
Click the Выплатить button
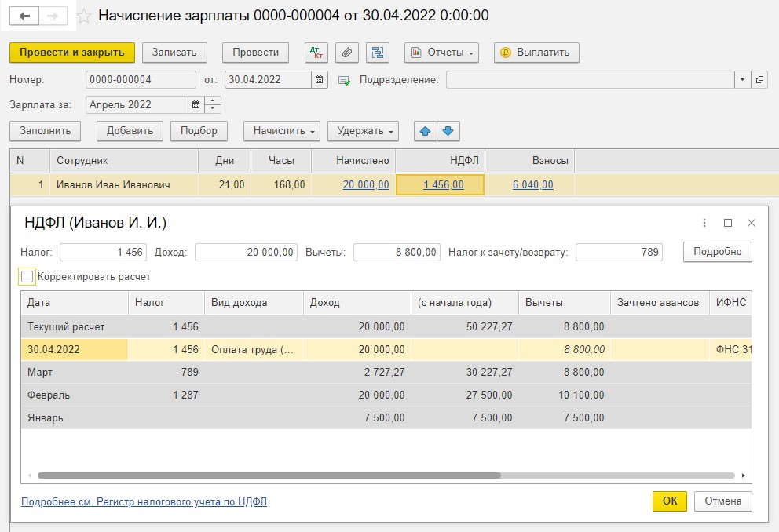[x=536, y=53]
